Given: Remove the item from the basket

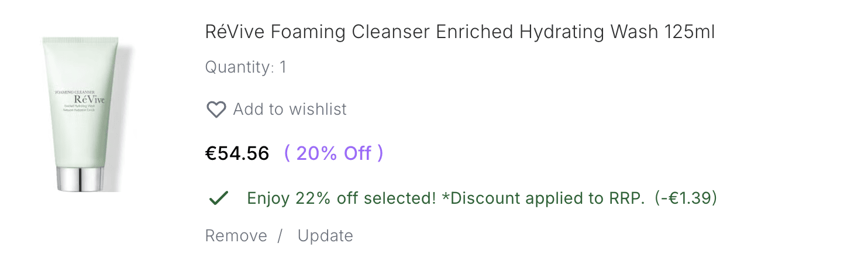Looking at the screenshot, I should (236, 235).
